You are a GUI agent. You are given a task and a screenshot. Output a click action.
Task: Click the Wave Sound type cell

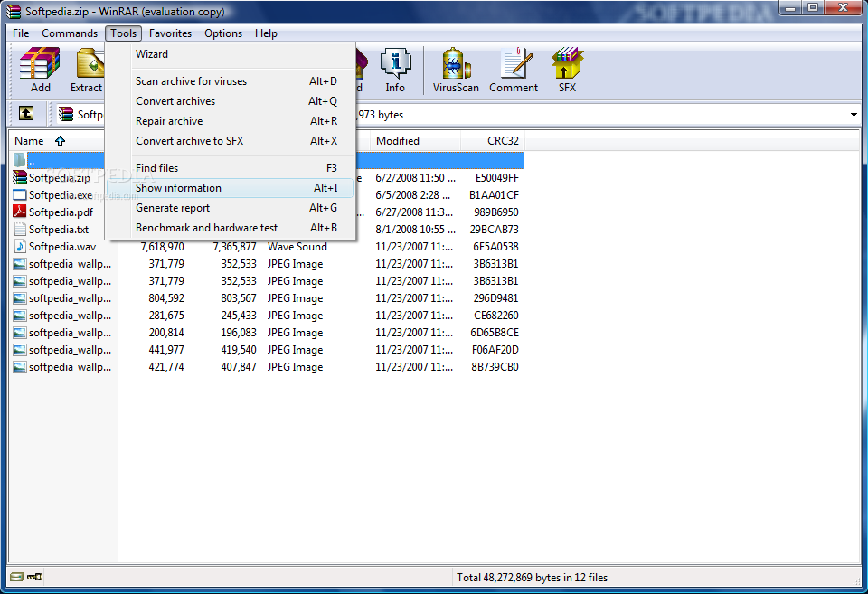tap(297, 247)
